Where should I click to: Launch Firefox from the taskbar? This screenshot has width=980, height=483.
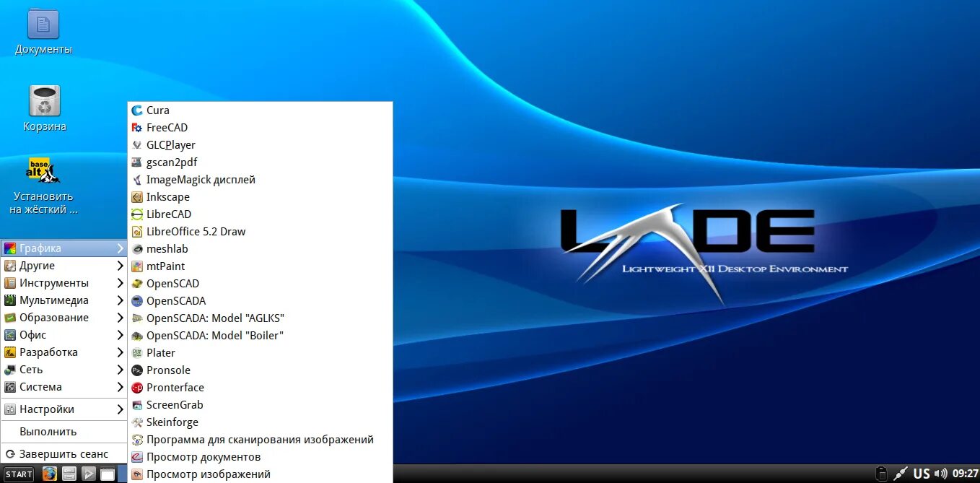(x=50, y=474)
